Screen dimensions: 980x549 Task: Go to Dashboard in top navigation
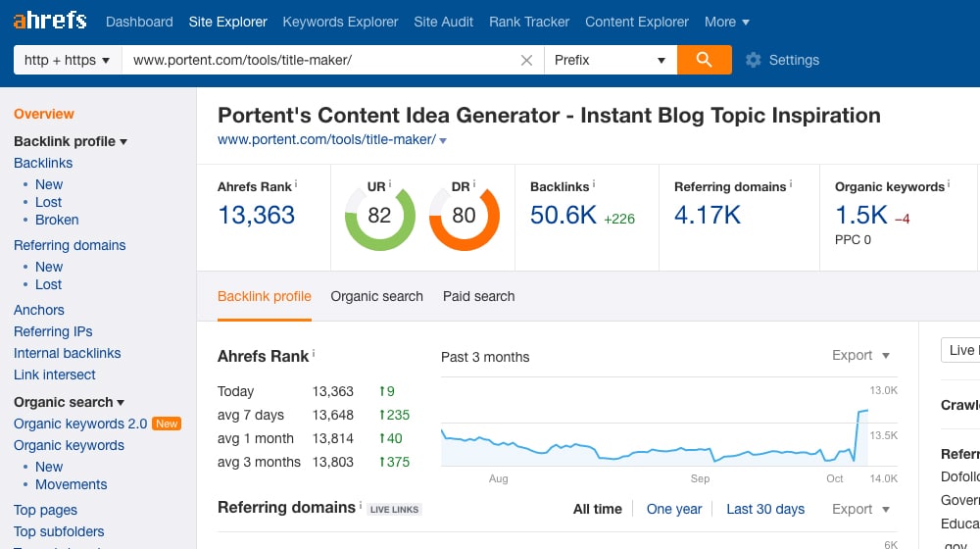(x=139, y=22)
